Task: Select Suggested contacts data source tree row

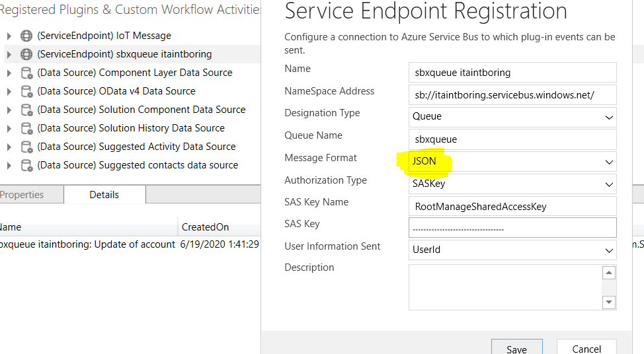Action: pos(132,165)
